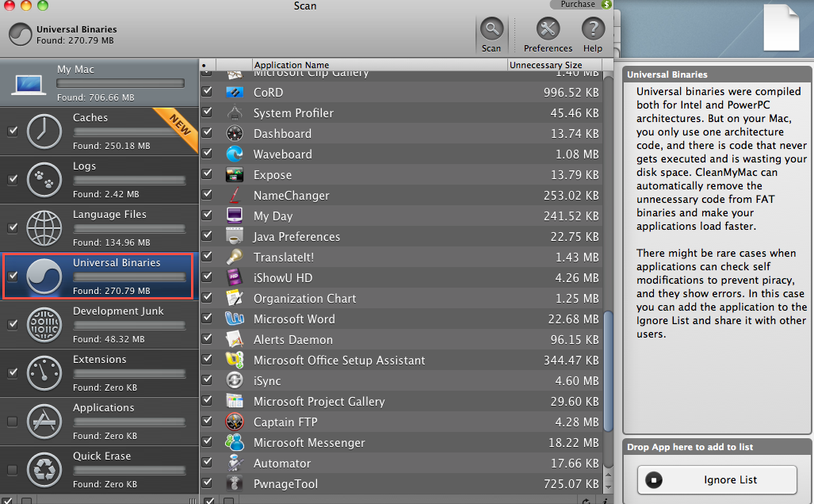The image size is (814, 504).
Task: Click the Language Files globe icon
Action: pos(44,228)
